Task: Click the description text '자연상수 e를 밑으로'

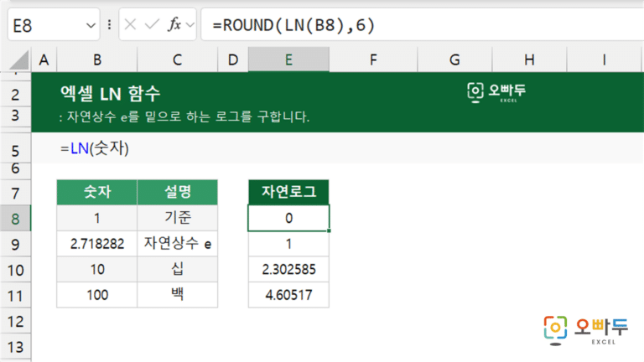Action: click(x=124, y=117)
